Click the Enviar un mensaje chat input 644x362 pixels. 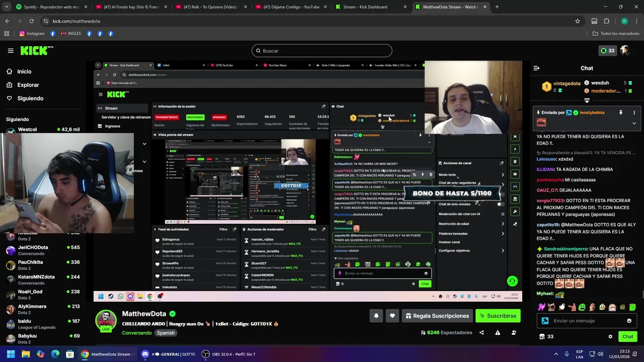coord(587,321)
